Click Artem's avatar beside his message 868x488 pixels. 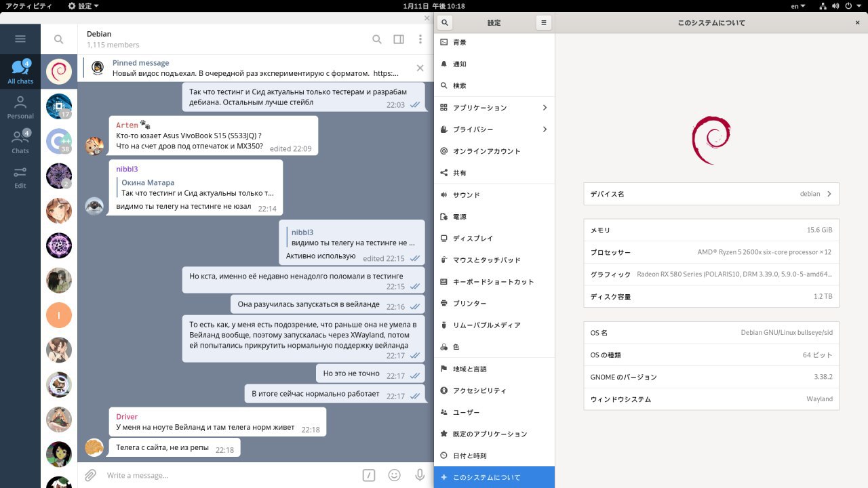pyautogui.click(x=94, y=146)
